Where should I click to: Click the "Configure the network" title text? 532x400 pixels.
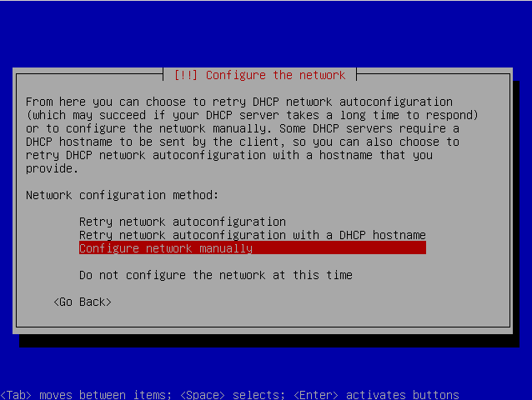pyautogui.click(x=275, y=75)
